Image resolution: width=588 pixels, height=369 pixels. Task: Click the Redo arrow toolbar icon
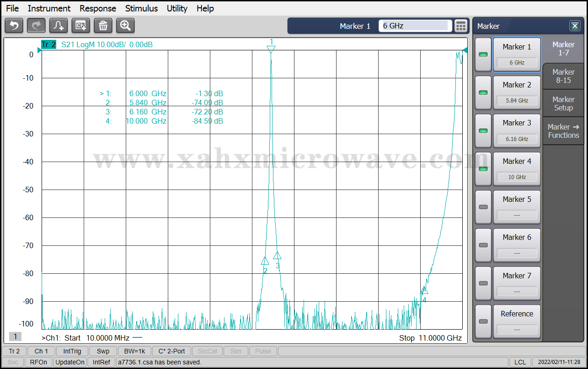pos(36,26)
